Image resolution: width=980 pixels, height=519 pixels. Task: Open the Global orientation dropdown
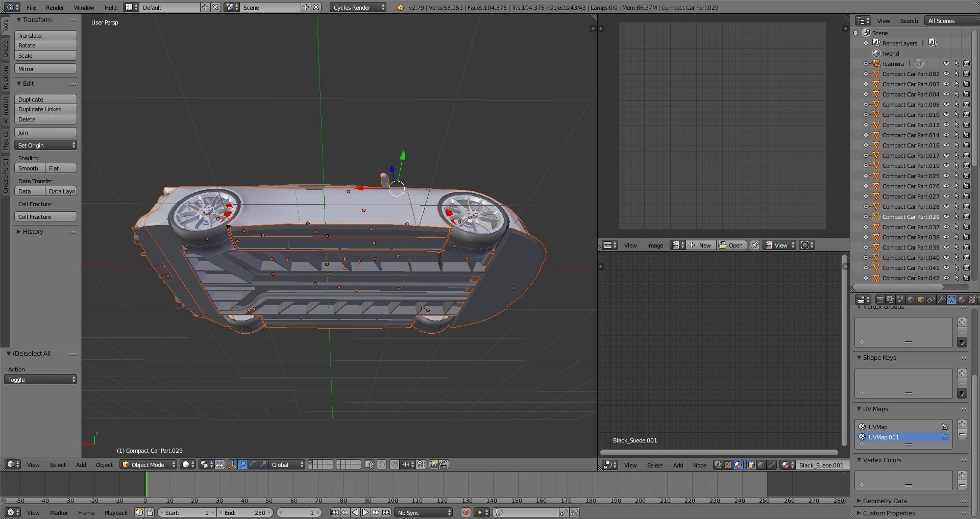287,464
